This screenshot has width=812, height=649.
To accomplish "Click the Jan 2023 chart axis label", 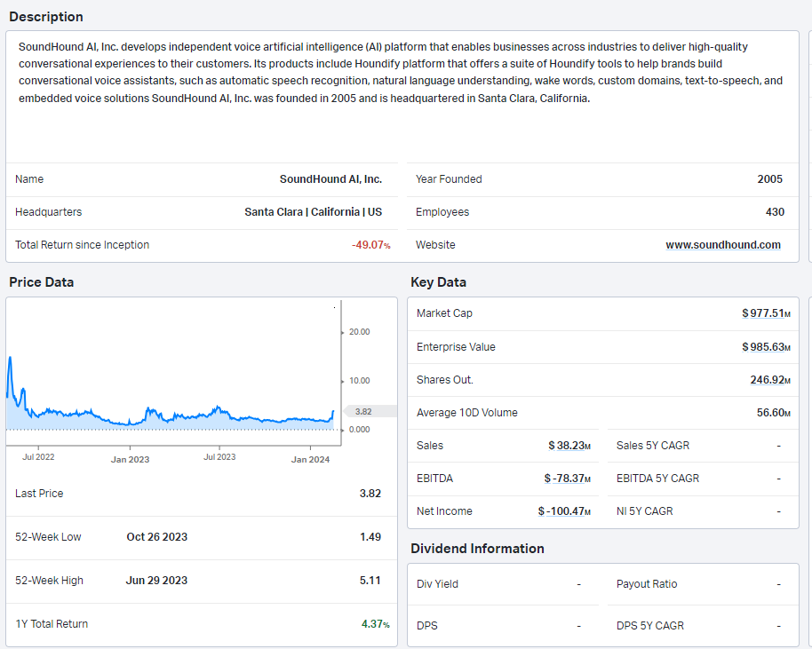I will 130,459.
